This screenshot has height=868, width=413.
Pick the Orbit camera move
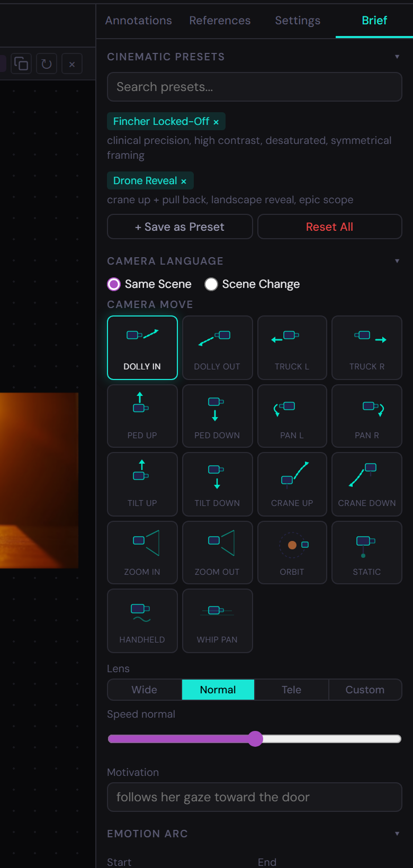(x=292, y=552)
